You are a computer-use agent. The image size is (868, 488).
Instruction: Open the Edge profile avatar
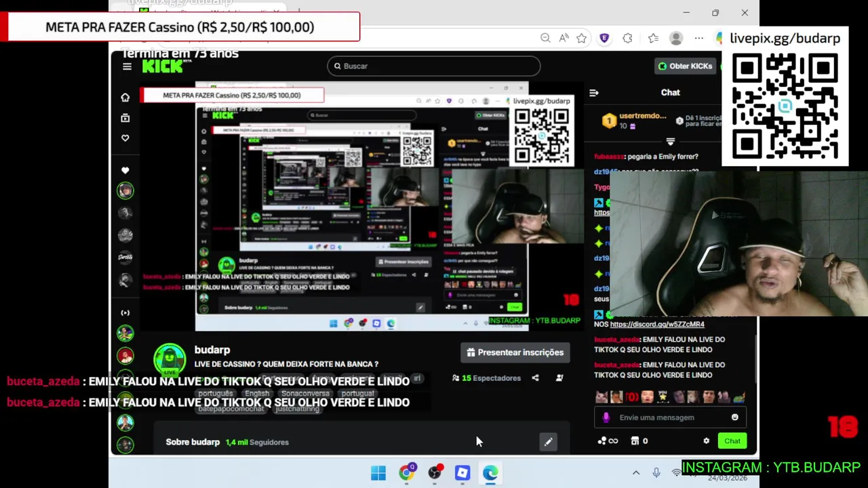pyautogui.click(x=676, y=39)
